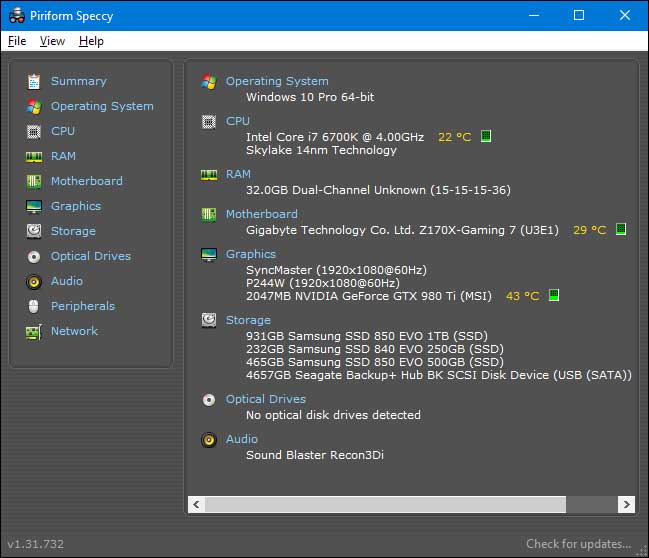Click the RAM heading link in summary
This screenshot has width=649, height=558.
238,174
